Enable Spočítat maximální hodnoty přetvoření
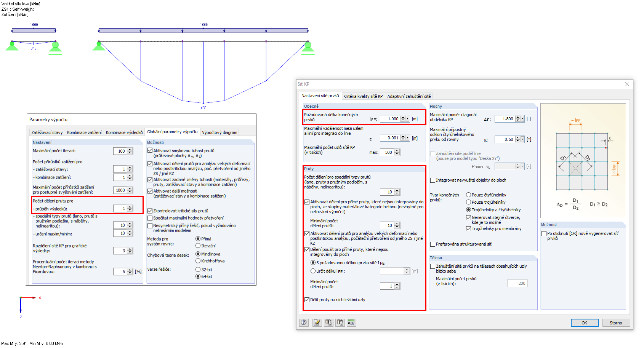 coord(150,218)
